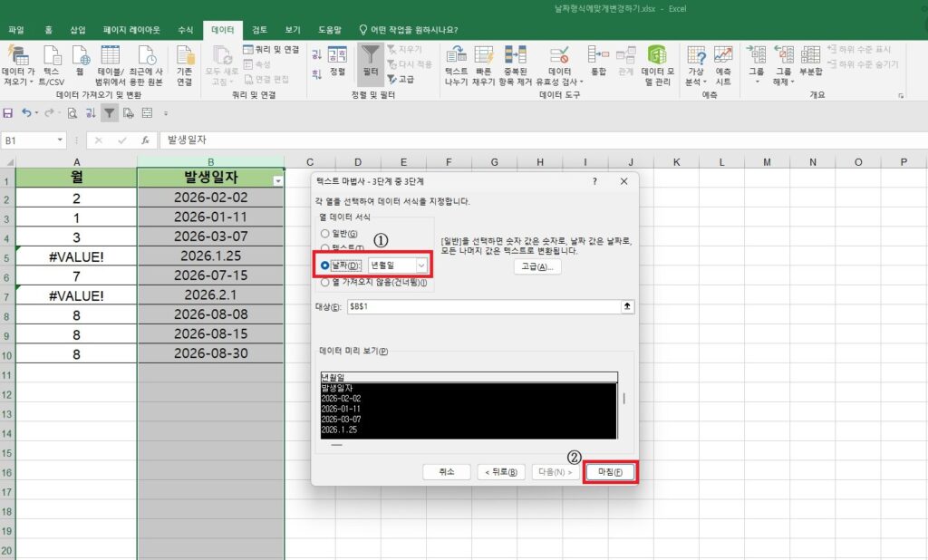Click the 취소 cancel button in wizard
This screenshot has height=560, width=928.
(x=447, y=472)
